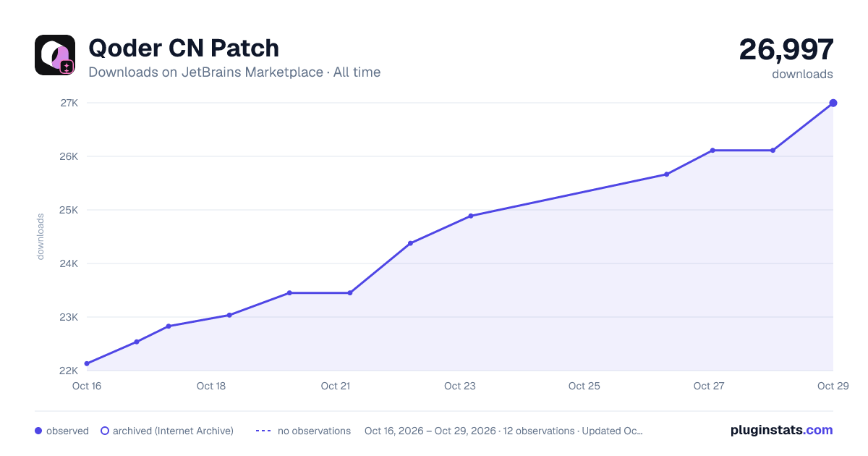868x456 pixels.
Task: Click the 22K y-axis label
Action: 69,371
